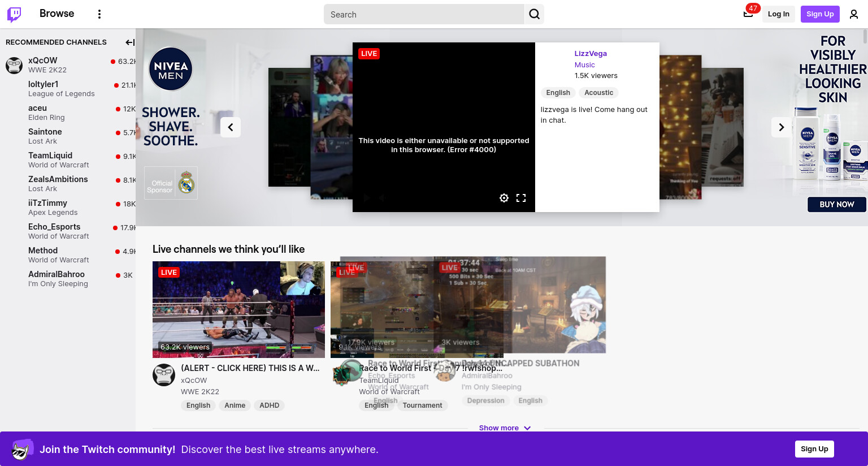868x466 pixels.
Task: Open Method channel in sidebar
Action: click(68, 255)
